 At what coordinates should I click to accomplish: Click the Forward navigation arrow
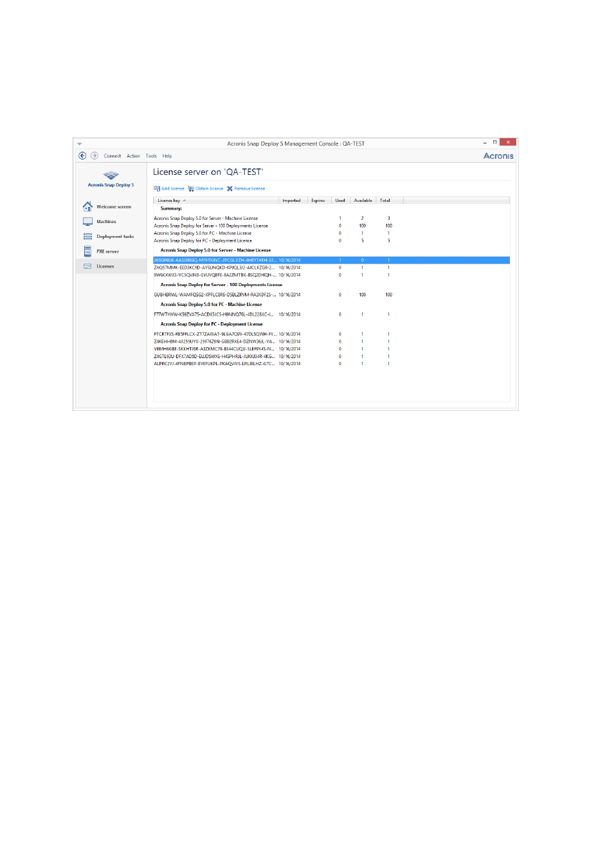point(95,156)
